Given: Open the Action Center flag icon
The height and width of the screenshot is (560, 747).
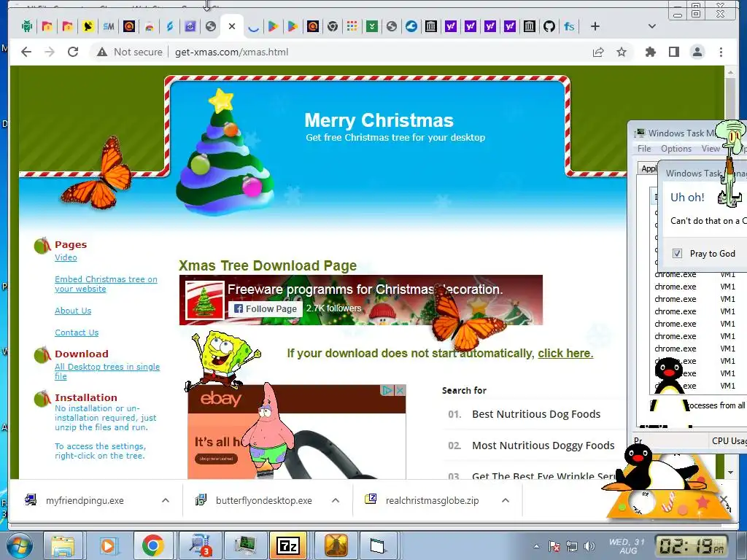Looking at the screenshot, I should [x=554, y=546].
